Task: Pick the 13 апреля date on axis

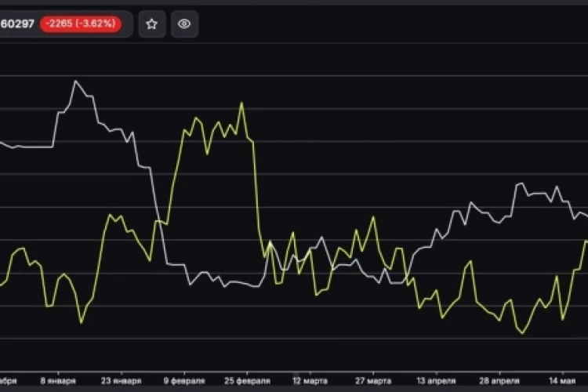Action: pyautogui.click(x=436, y=381)
